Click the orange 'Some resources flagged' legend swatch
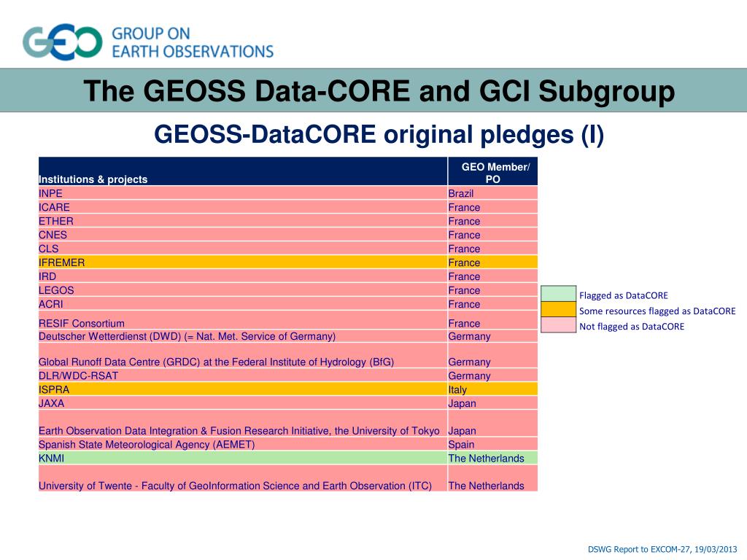This screenshot has height=560, width=747. click(558, 309)
